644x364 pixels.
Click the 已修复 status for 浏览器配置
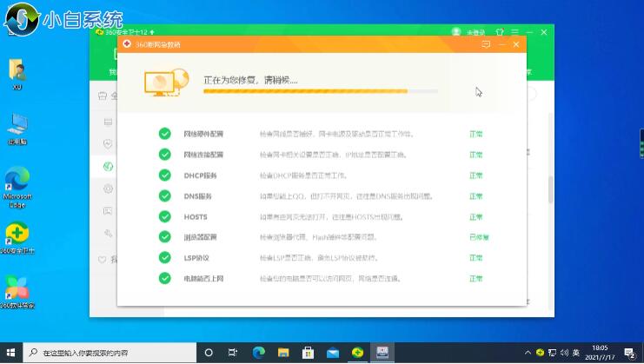coord(479,237)
